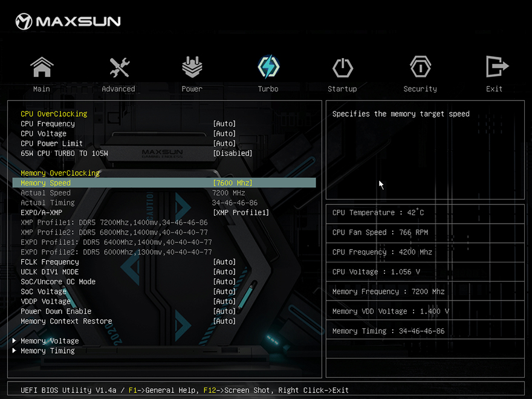Click F1 General Help in footer
The width and height of the screenshot is (532, 399).
[162, 390]
